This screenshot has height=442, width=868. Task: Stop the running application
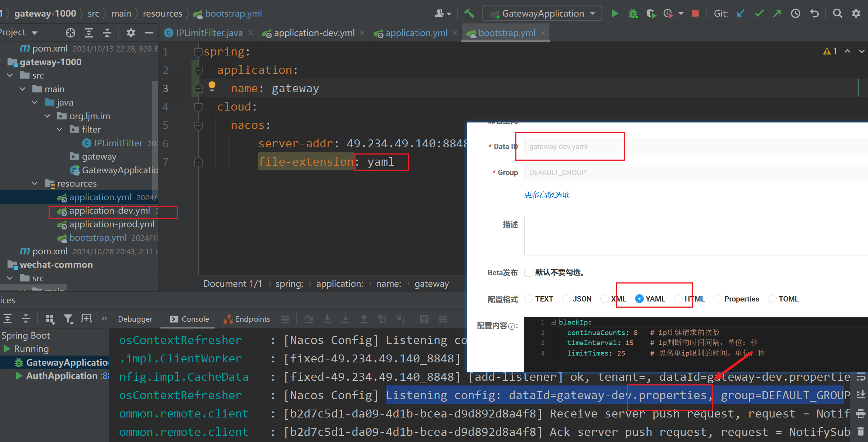pos(695,14)
